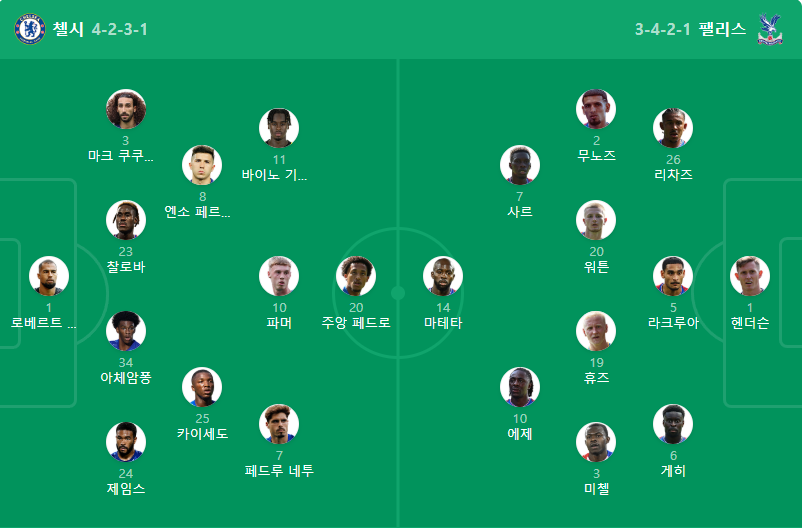805x528 pixels.
Task: Open 에제 number 10 Palace player photo
Action: (520, 387)
